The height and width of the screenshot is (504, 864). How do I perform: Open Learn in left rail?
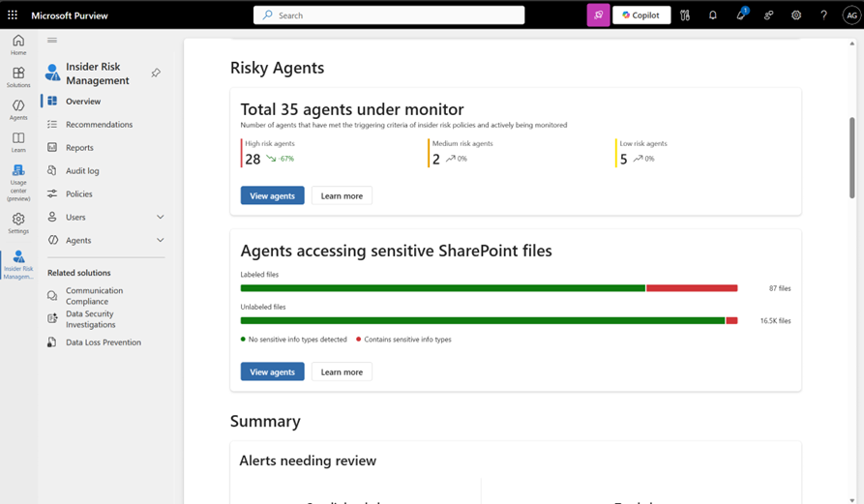click(x=18, y=142)
